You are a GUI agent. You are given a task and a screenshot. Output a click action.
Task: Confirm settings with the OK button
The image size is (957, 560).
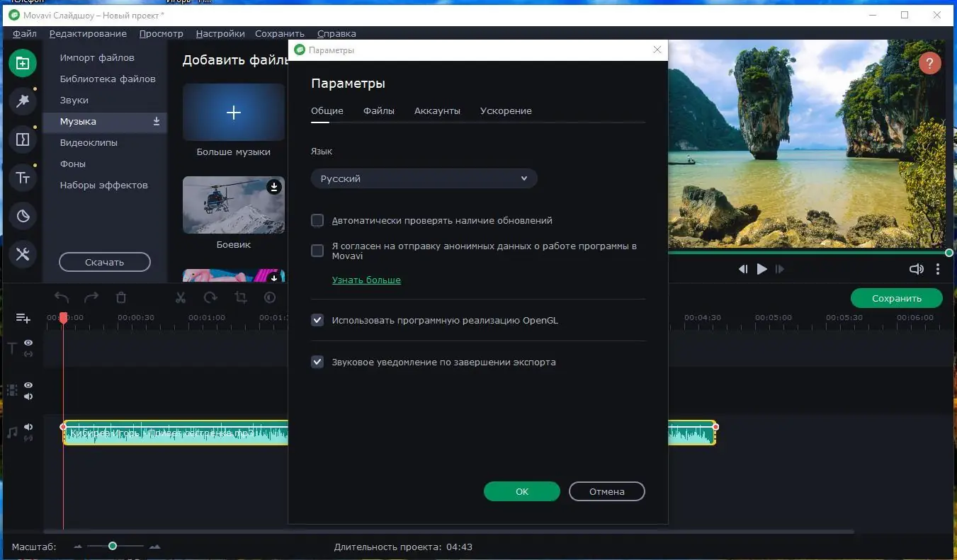tap(522, 491)
